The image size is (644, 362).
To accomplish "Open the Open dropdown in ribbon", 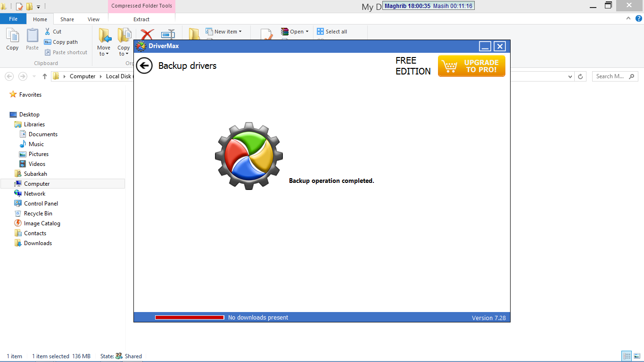I will (295, 32).
